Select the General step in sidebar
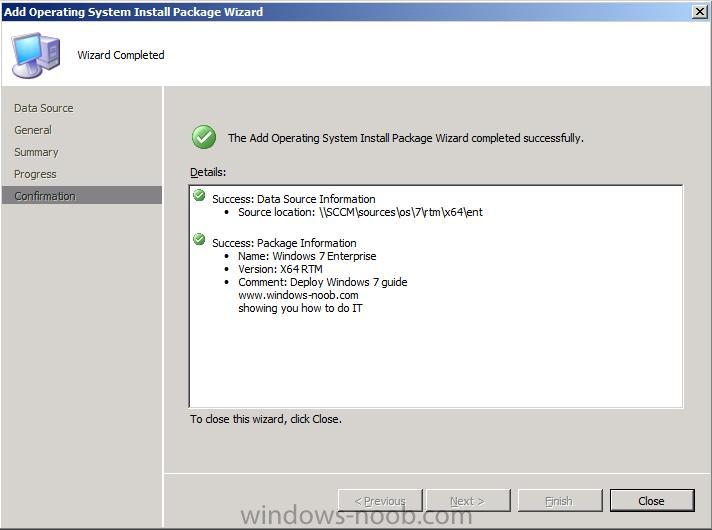The width and height of the screenshot is (712, 530). 33,130
